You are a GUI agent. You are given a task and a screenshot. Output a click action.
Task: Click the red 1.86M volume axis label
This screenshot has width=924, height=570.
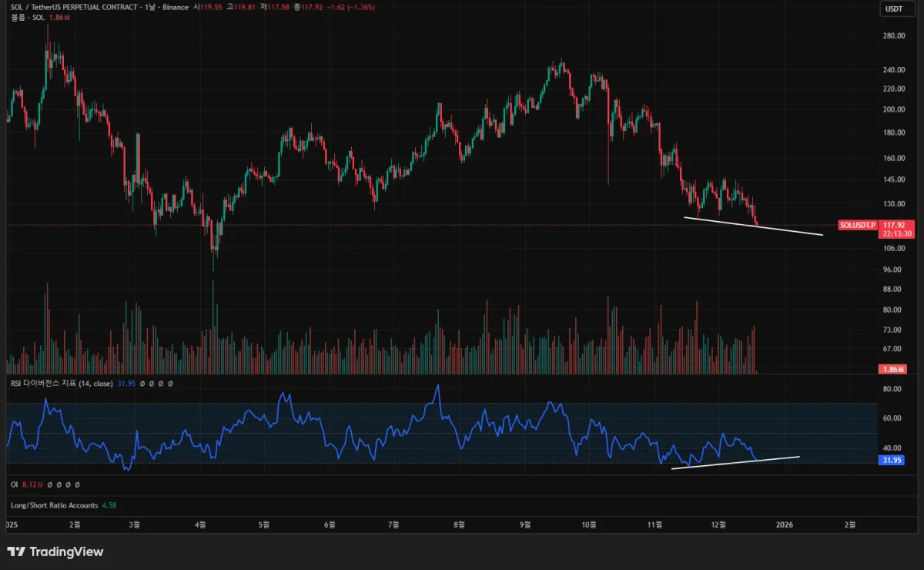pyautogui.click(x=892, y=370)
